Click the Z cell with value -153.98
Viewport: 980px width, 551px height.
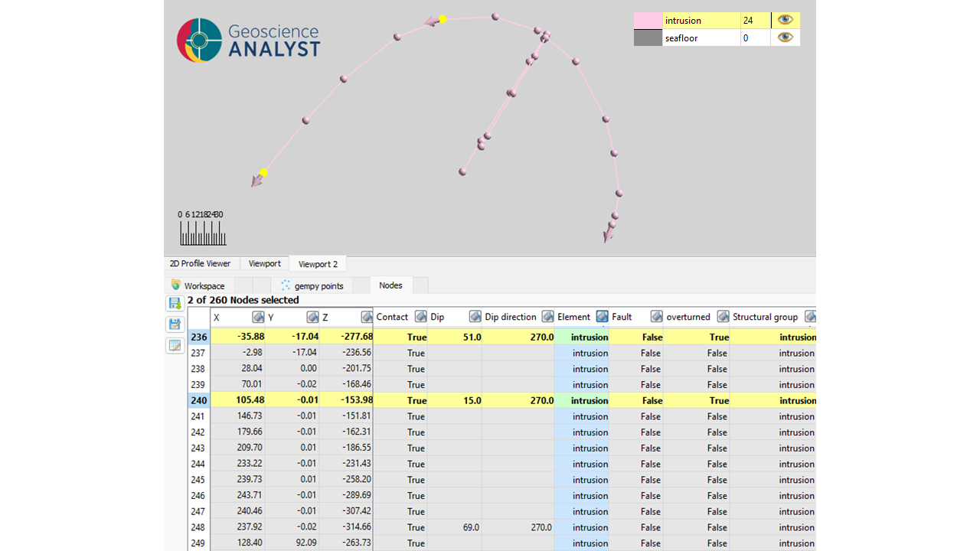point(346,400)
